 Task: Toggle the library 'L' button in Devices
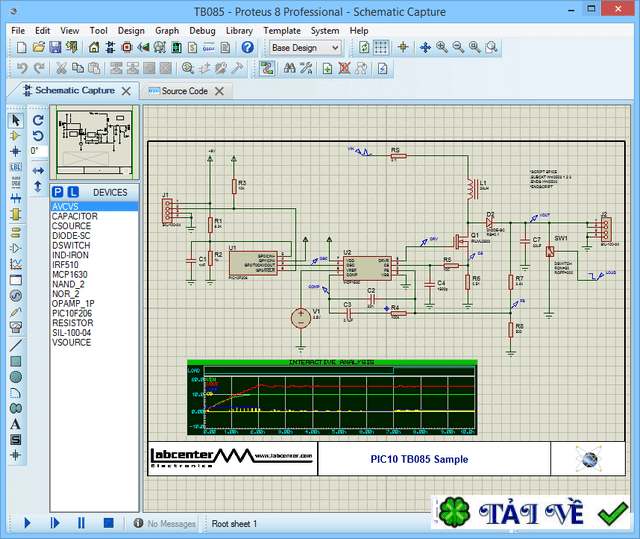click(x=74, y=192)
